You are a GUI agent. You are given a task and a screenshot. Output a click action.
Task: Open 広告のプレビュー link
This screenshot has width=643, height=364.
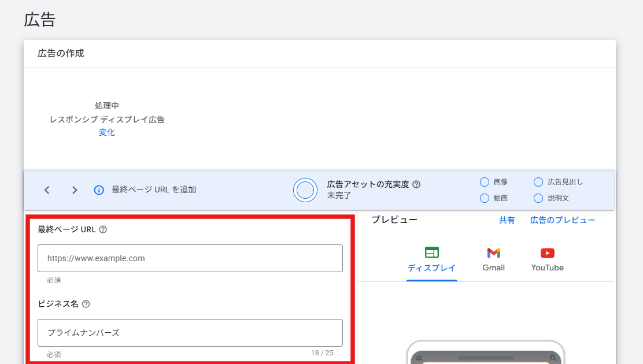[x=562, y=220]
